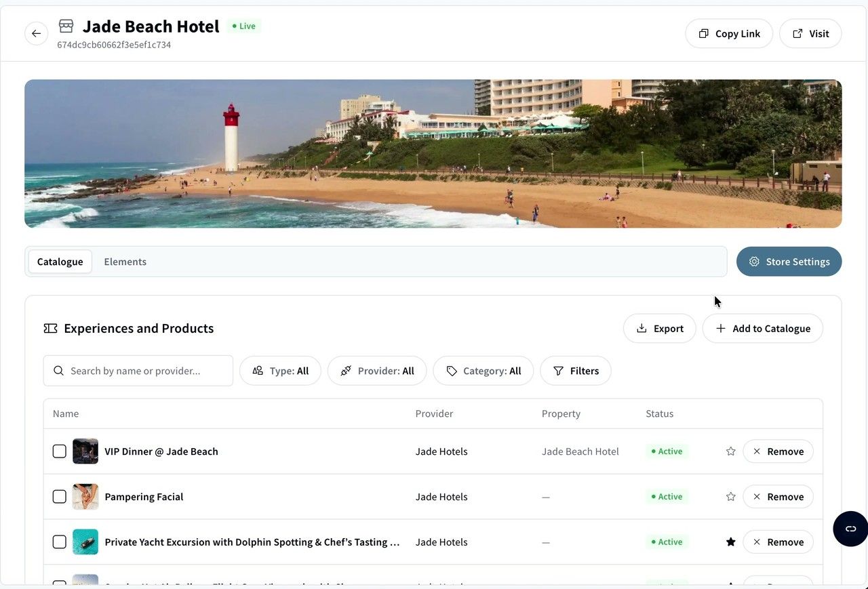Click the Private Yacht Excursion thumbnail
Screen dimensions: 868x589
tap(85, 542)
